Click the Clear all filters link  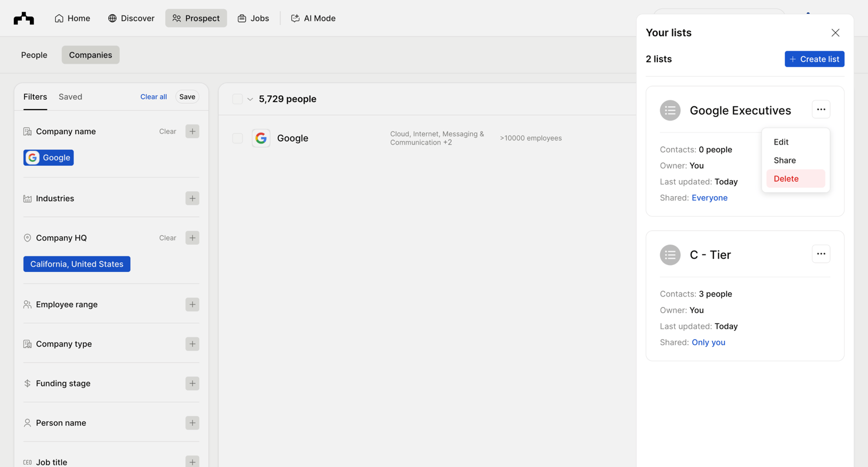point(153,97)
